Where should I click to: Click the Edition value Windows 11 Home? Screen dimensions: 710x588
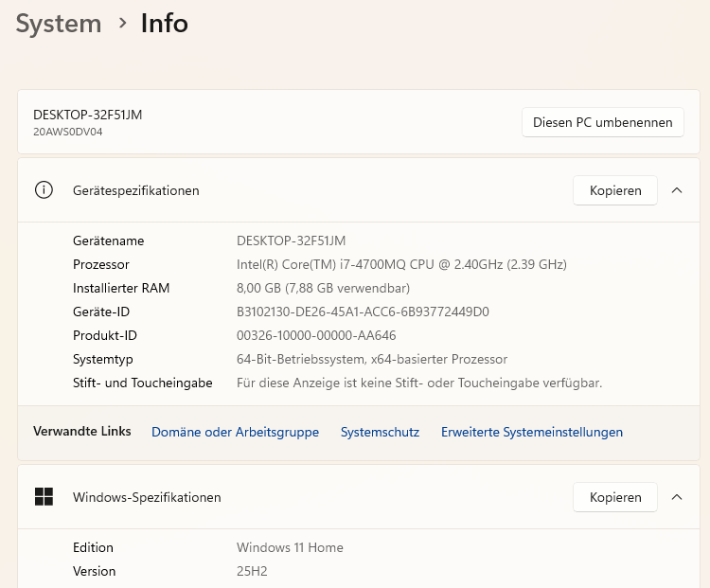tap(290, 547)
